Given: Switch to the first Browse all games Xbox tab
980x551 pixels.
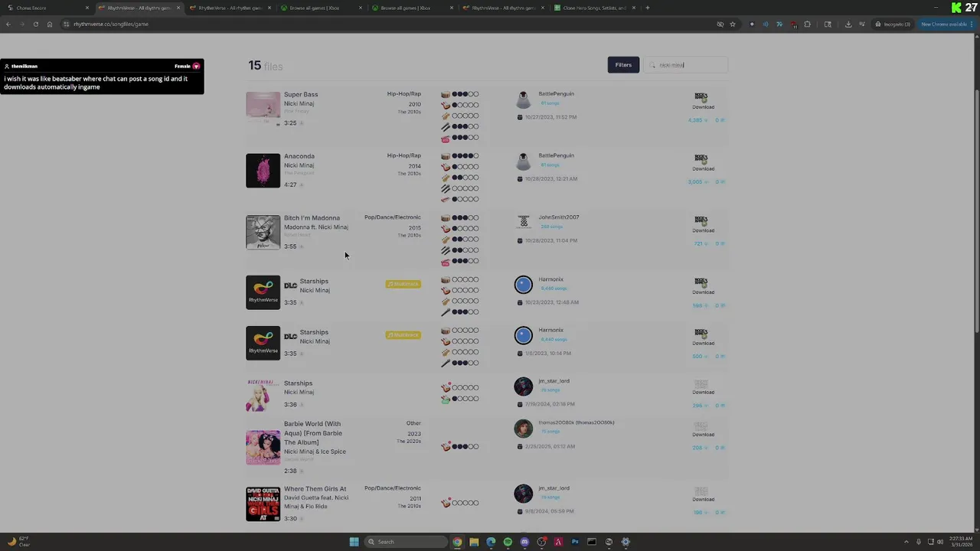Looking at the screenshot, I should pos(322,8).
